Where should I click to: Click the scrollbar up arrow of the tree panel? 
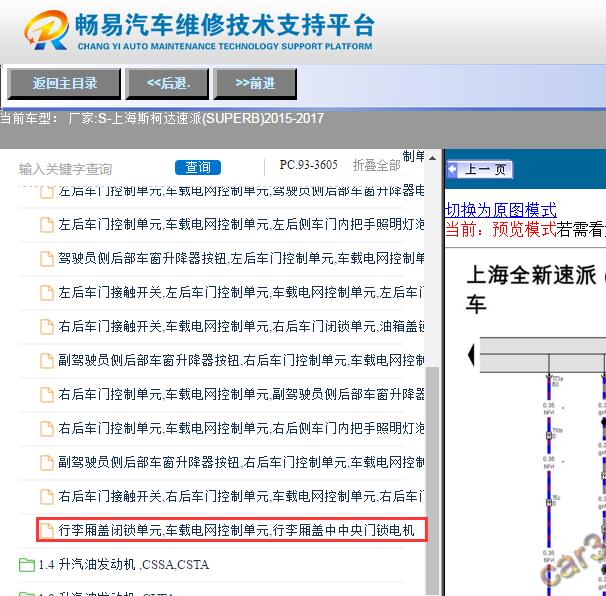(x=432, y=158)
